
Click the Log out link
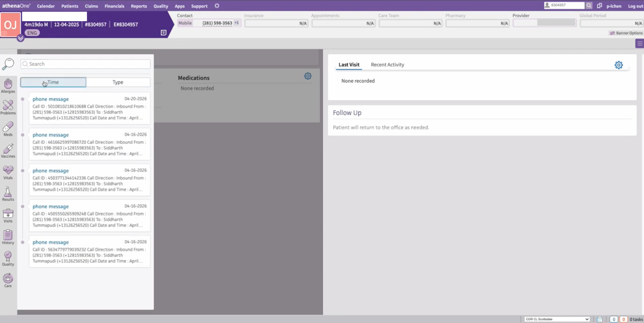pos(635,6)
